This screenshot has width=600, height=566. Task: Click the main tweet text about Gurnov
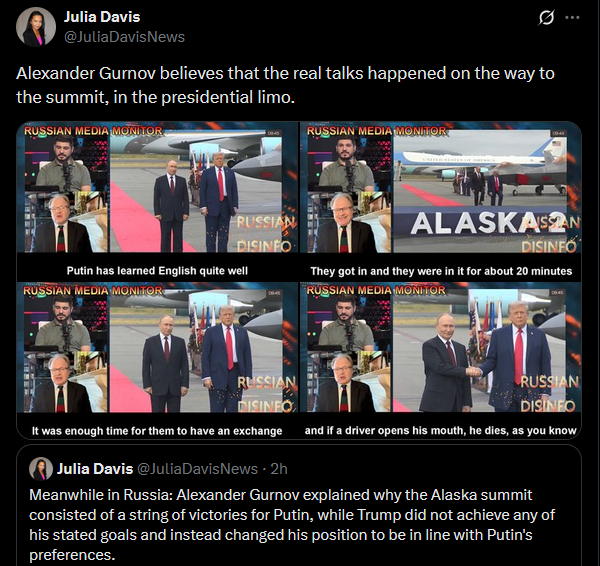pos(285,85)
